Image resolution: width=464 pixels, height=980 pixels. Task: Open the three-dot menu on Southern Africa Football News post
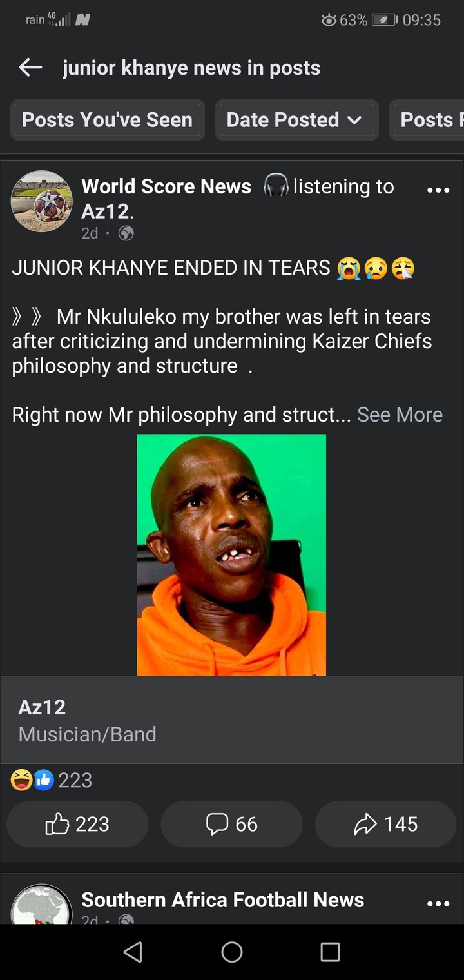click(438, 904)
